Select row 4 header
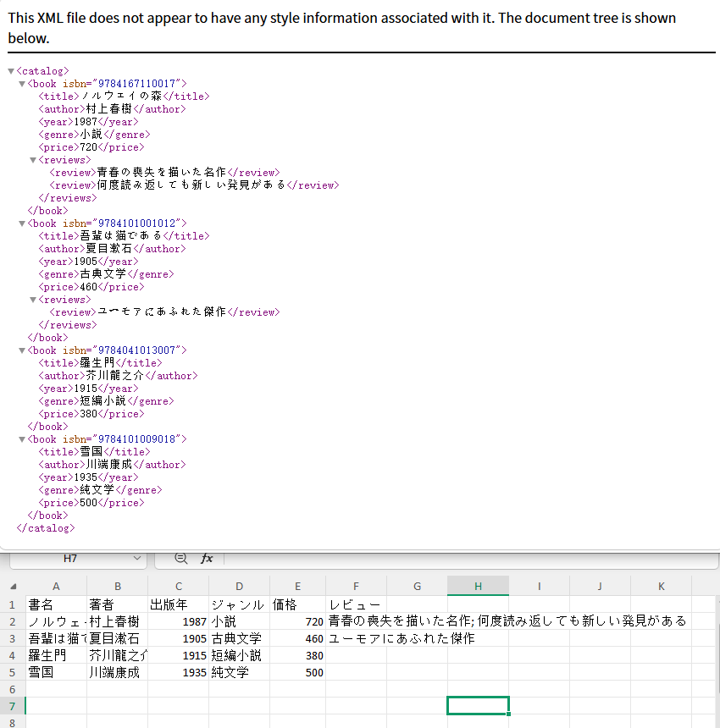Image resolution: width=720 pixels, height=728 pixels. pyautogui.click(x=13, y=655)
